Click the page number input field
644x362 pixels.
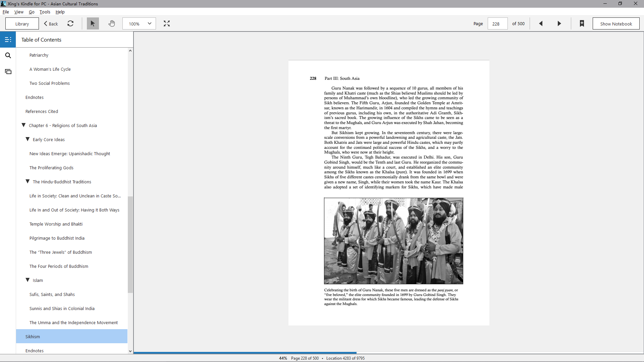497,23
